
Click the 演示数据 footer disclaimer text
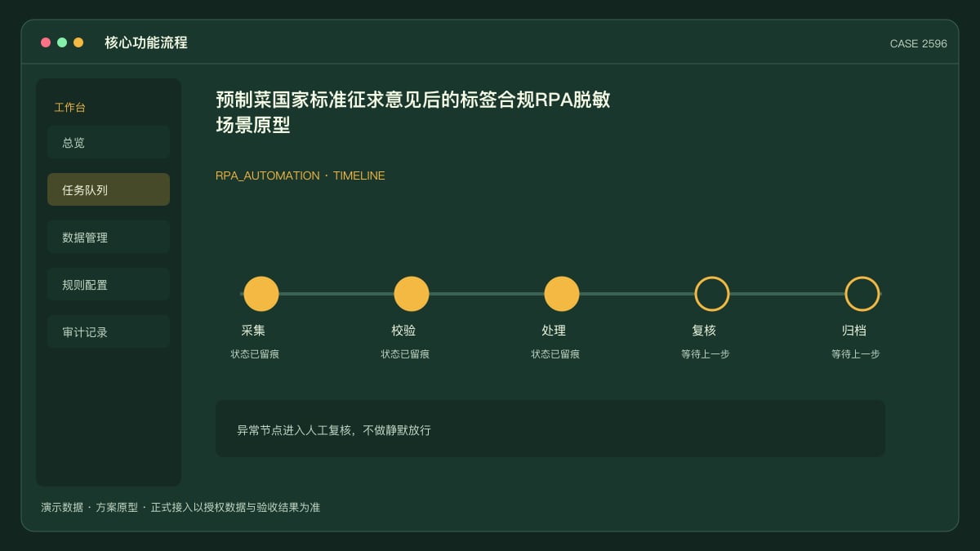(180, 508)
